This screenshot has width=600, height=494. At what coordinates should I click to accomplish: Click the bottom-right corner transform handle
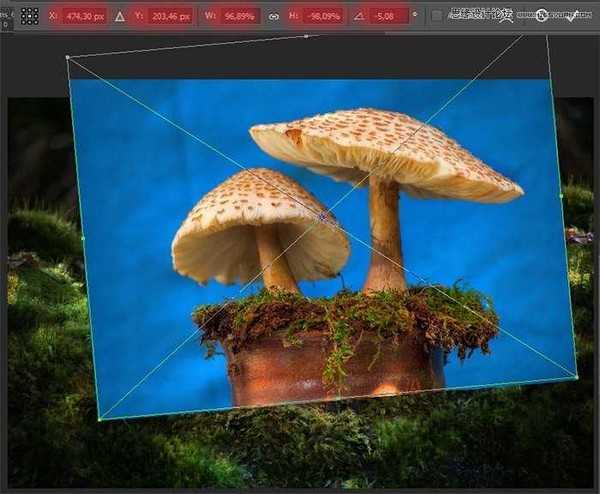577,376
